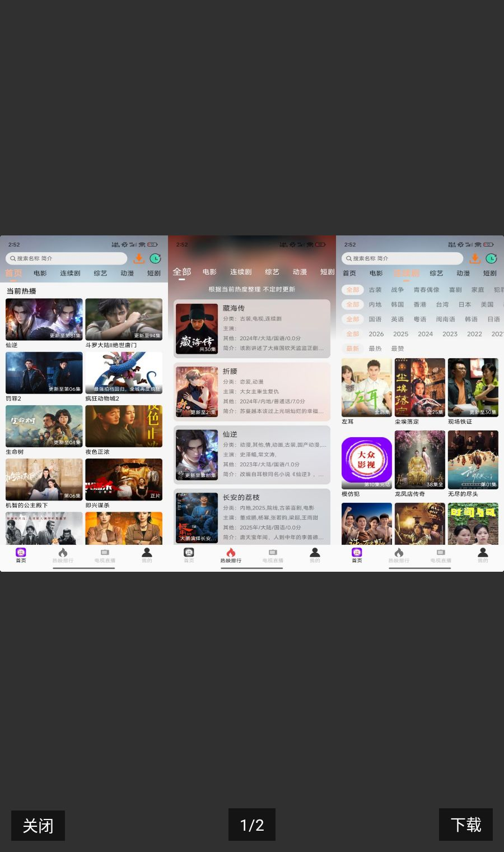The width and height of the screenshot is (504, 852).
Task: Open the green history clock in the right screenshot
Action: tap(491, 258)
